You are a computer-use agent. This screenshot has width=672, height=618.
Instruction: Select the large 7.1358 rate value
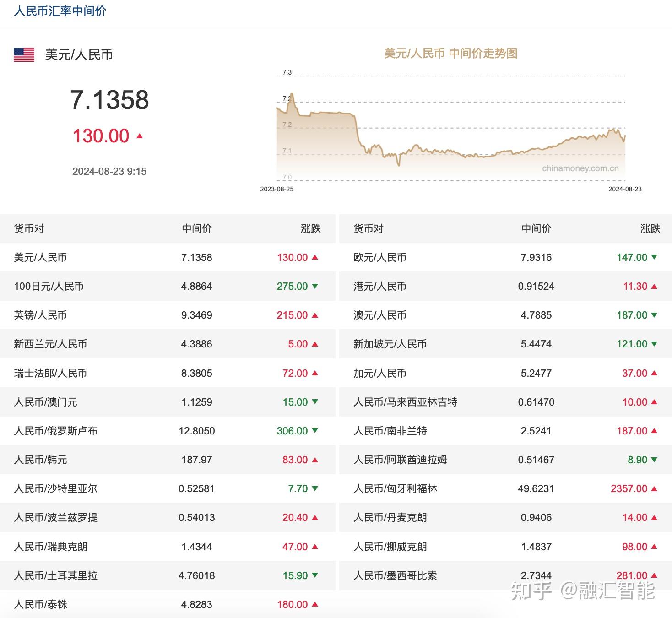109,100
